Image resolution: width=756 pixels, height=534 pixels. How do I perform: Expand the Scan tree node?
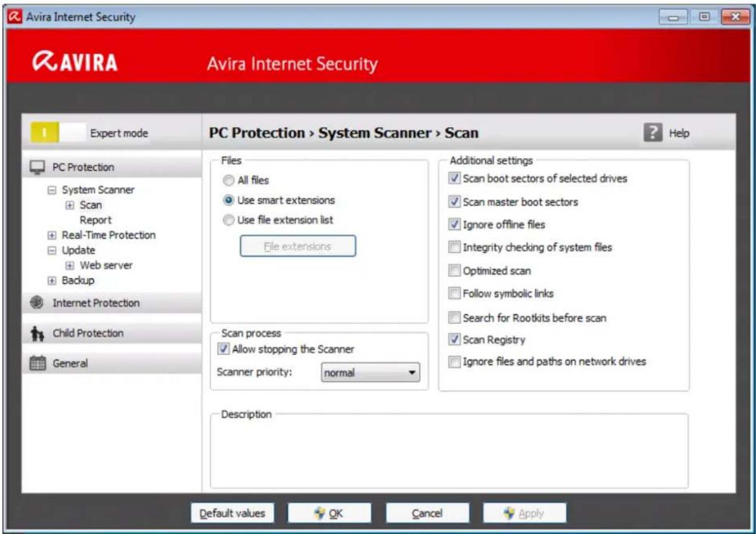(69, 205)
